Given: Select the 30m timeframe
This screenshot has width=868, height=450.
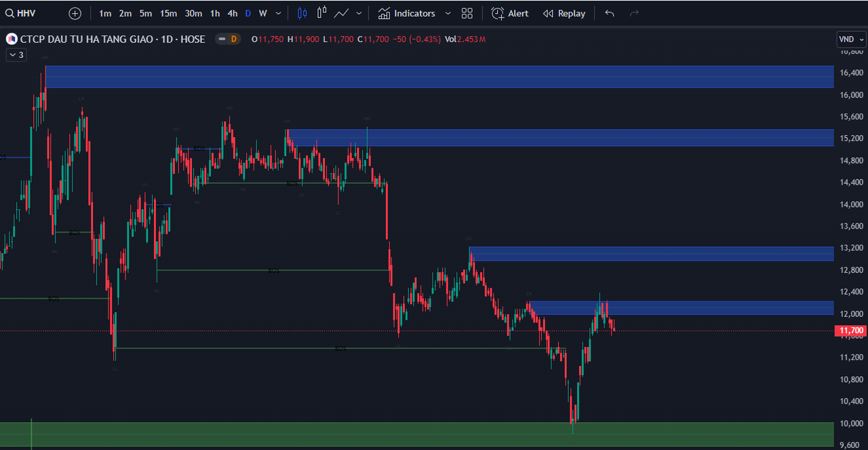Looking at the screenshot, I should [193, 13].
